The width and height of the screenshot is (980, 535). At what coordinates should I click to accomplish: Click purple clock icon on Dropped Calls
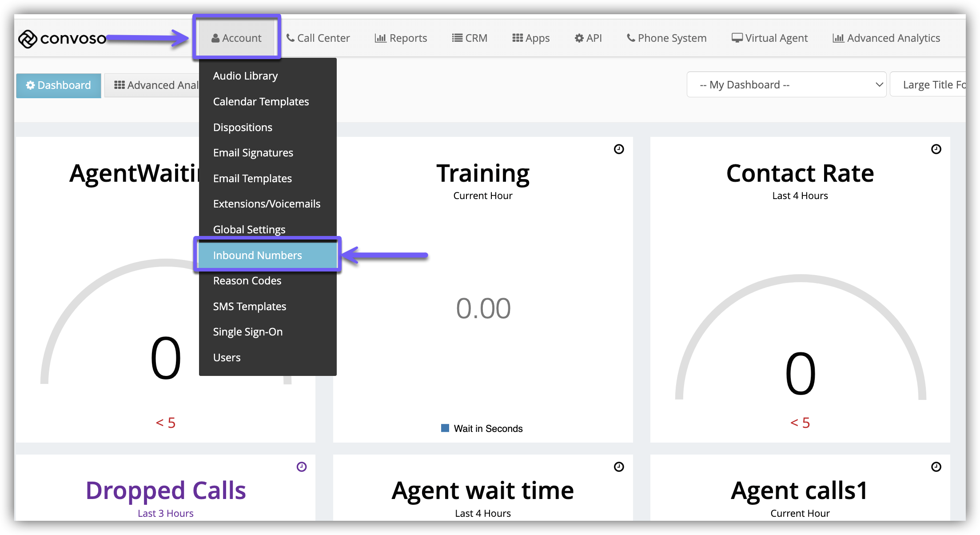(302, 467)
